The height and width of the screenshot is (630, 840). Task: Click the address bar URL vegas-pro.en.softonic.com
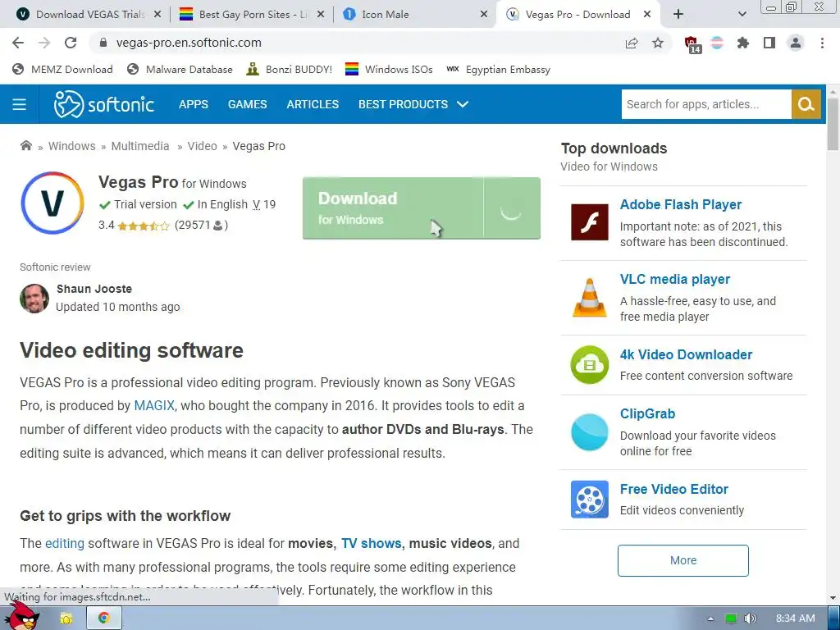(189, 43)
